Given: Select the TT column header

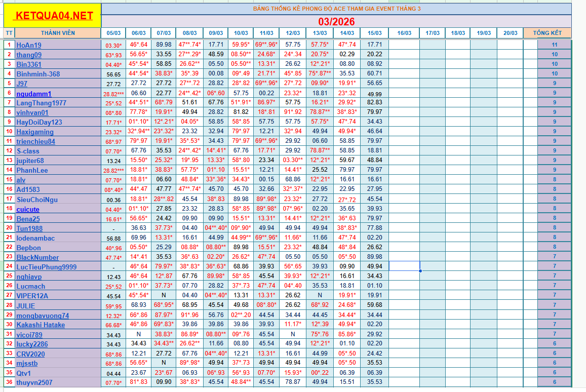Looking at the screenshot, I should 9,33.
